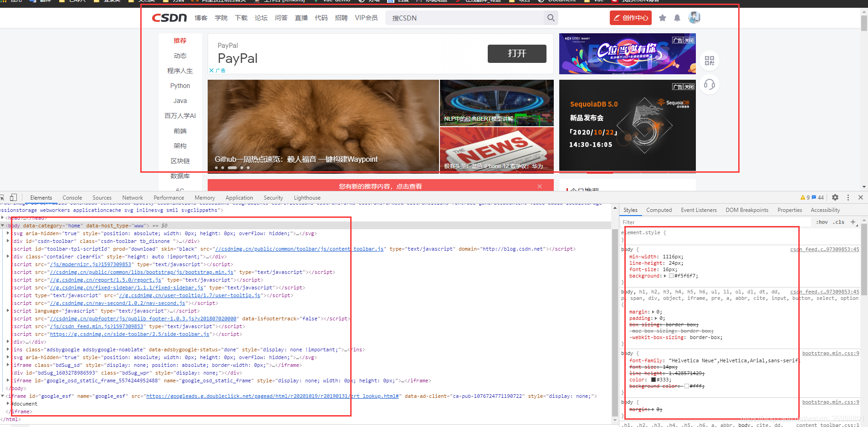Click the messages count indicator showing 44
The height and width of the screenshot is (427, 868).
(818, 197)
